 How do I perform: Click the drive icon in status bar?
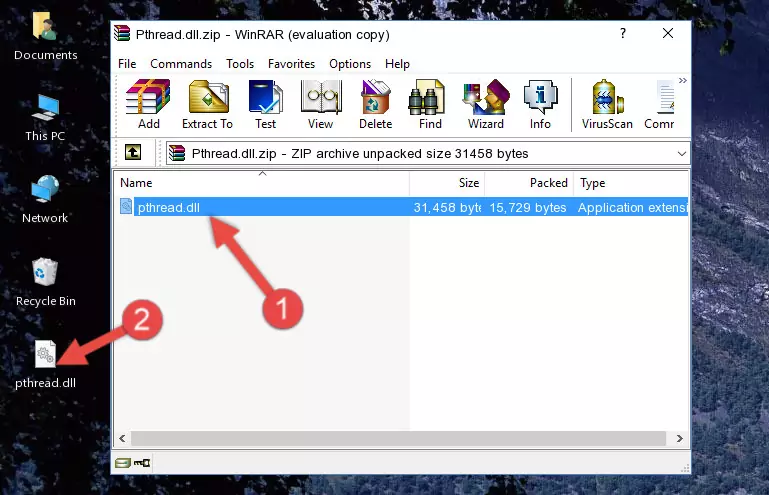(123, 462)
